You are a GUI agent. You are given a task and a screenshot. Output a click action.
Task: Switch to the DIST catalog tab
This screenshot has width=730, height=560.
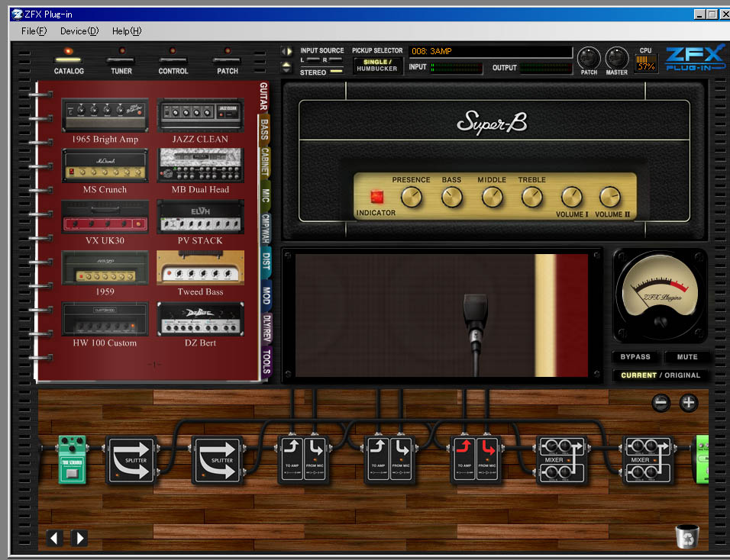[x=266, y=262]
